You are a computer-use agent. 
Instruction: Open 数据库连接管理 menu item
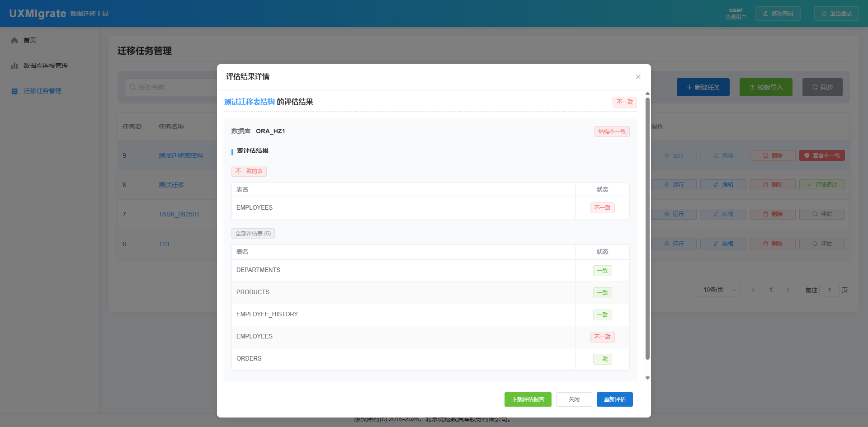[45, 66]
